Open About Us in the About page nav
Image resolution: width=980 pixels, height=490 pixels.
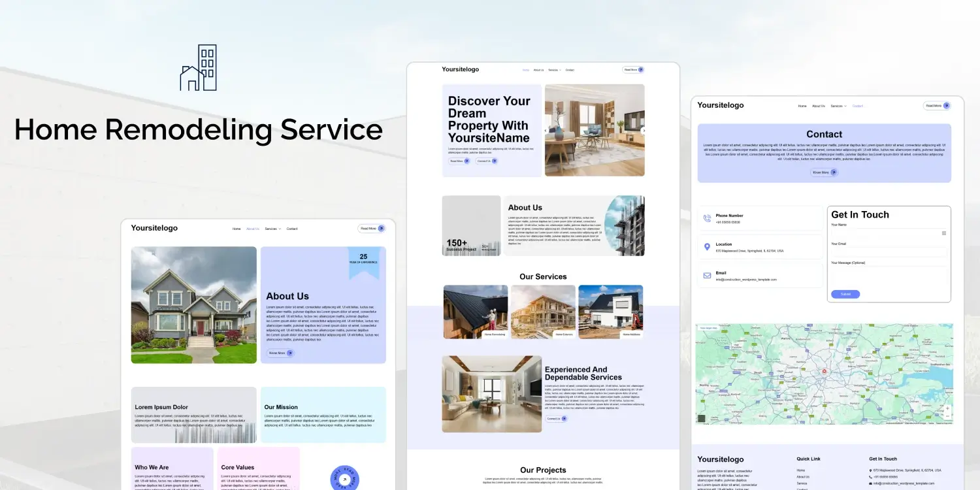click(253, 229)
